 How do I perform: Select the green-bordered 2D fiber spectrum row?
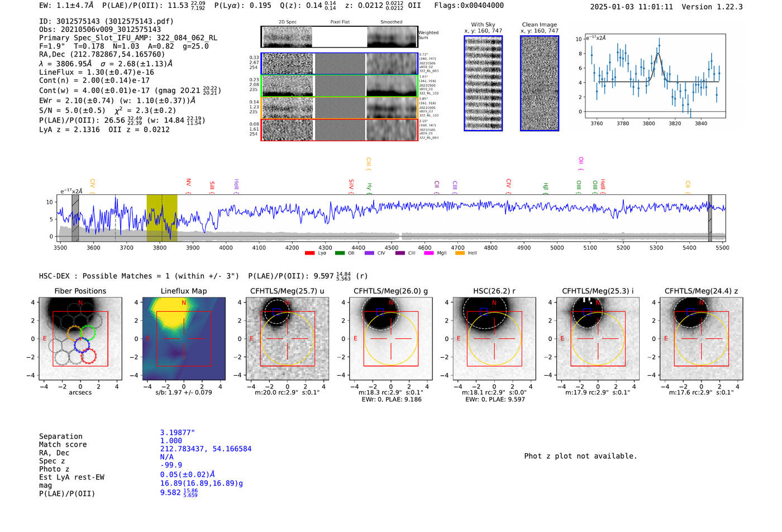340,86
